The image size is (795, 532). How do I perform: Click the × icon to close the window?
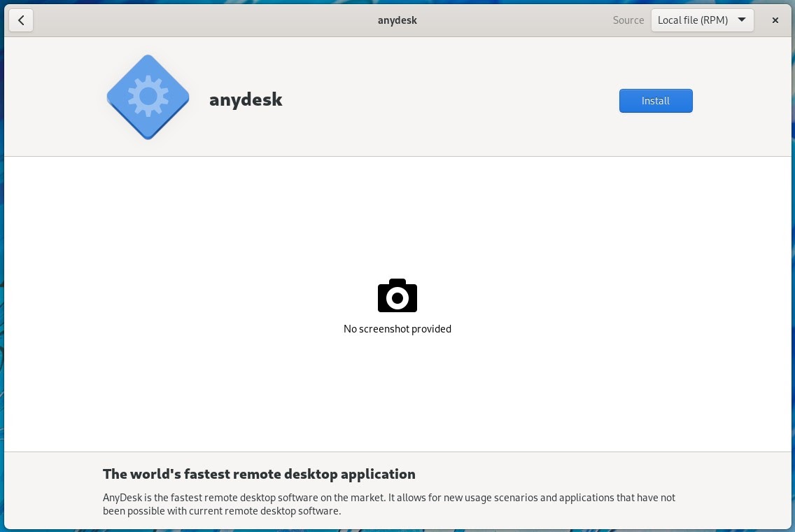click(775, 20)
